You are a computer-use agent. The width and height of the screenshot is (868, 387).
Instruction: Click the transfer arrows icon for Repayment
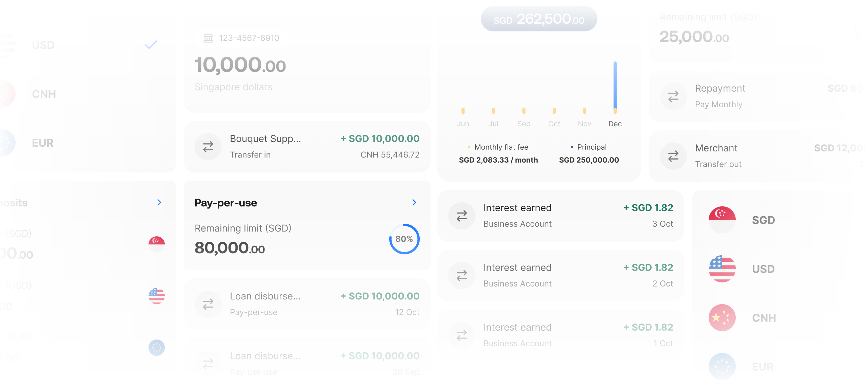[x=673, y=96]
